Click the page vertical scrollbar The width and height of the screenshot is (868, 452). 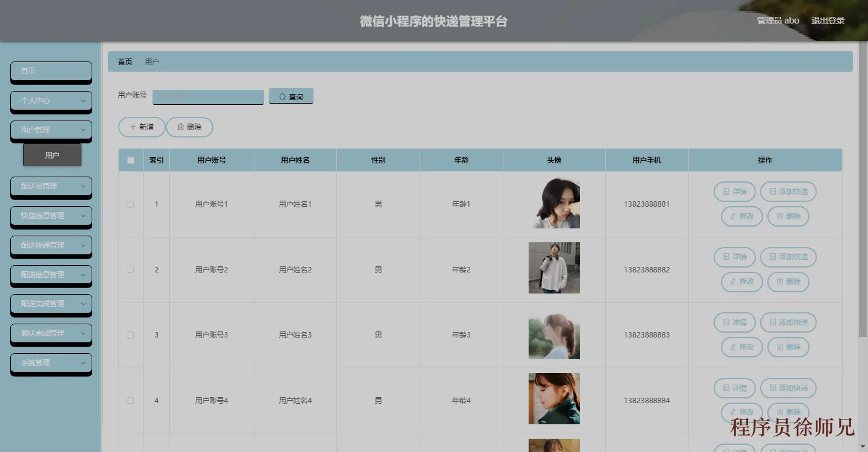863,190
